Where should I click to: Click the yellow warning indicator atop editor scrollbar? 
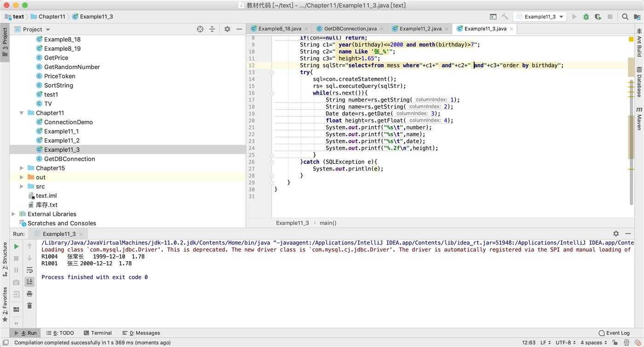point(631,40)
